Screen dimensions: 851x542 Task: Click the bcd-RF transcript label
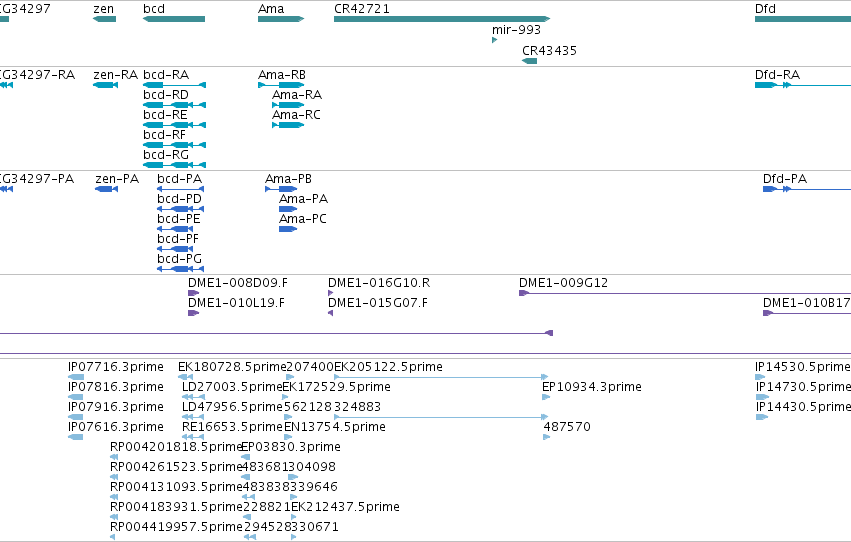(x=164, y=135)
